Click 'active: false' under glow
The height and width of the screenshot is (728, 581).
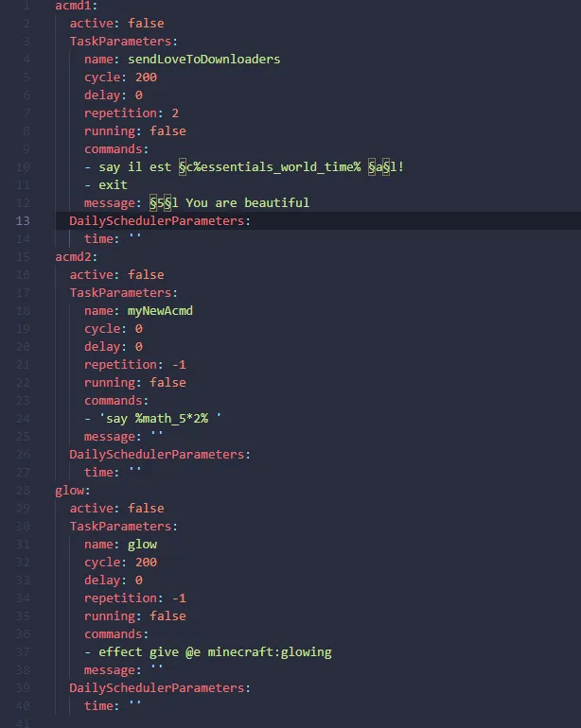tap(116, 509)
